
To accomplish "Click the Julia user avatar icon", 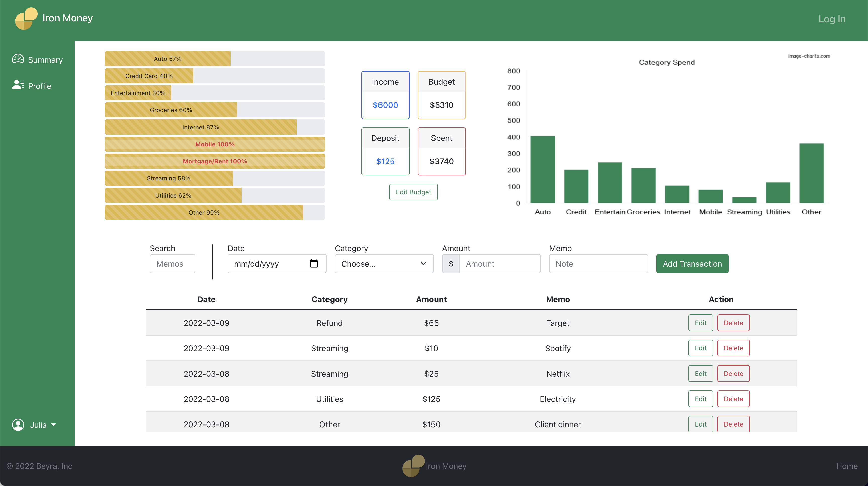I will [x=18, y=425].
